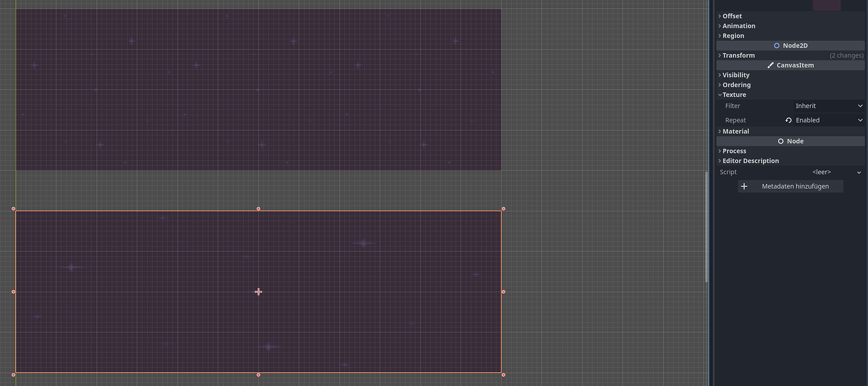Click the sprite's center pivot crosshair marker
The height and width of the screenshot is (386, 868).
pos(259,291)
